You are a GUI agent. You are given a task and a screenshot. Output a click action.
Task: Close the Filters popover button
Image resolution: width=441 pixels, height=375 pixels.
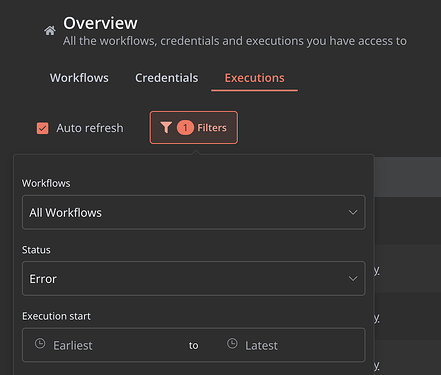[194, 128]
